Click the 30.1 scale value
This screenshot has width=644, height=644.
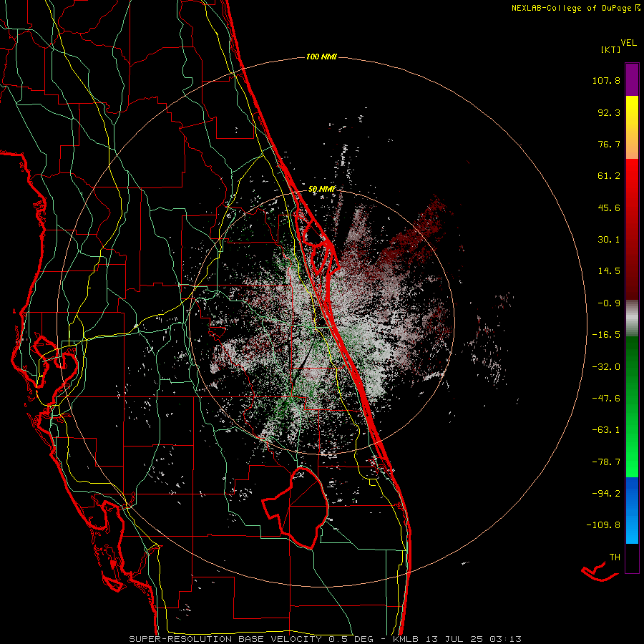609,240
